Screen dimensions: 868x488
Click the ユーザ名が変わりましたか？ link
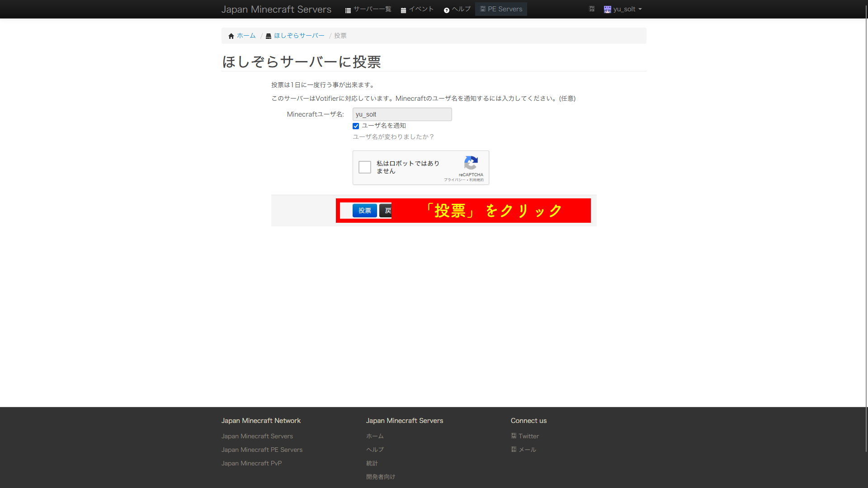393,137
